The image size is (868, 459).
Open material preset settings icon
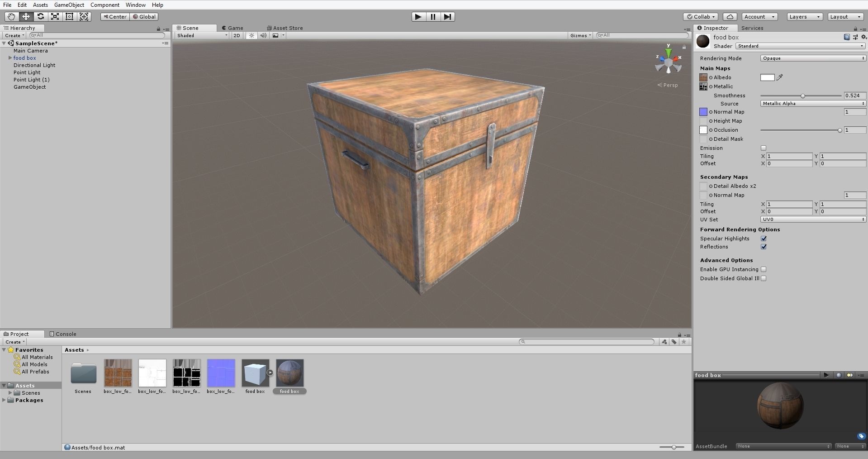(855, 37)
